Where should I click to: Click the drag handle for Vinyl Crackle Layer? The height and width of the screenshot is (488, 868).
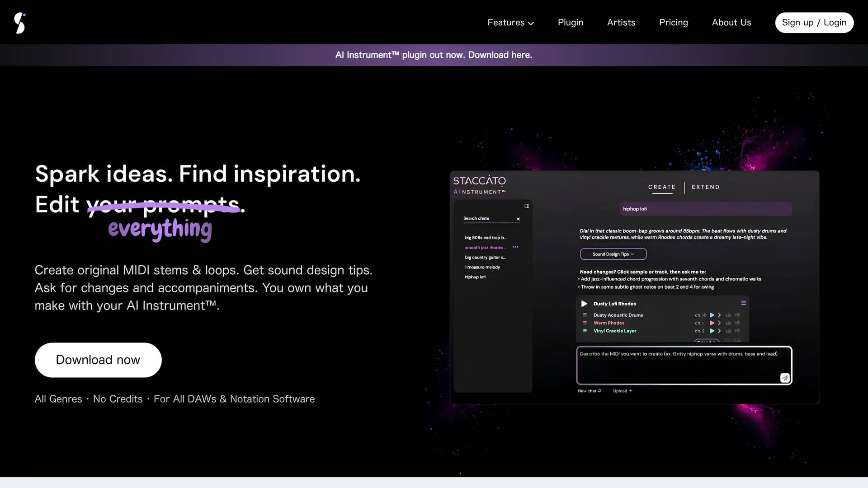coord(585,331)
